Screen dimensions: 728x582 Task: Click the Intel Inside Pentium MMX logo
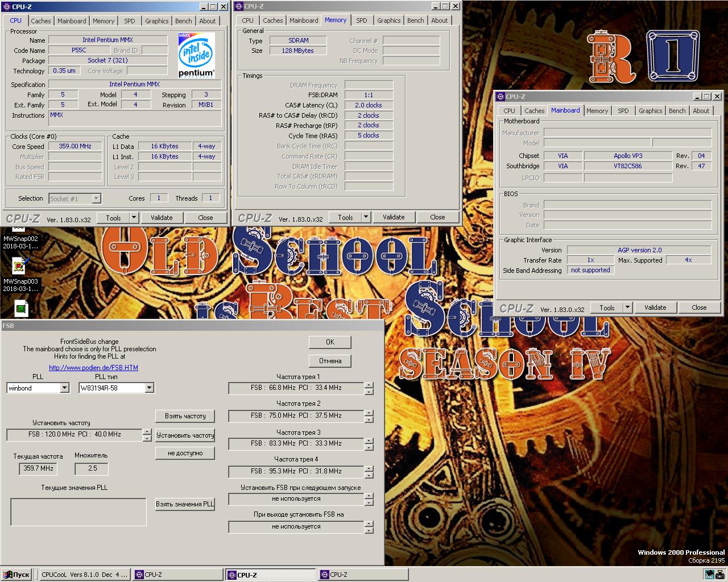tap(196, 55)
